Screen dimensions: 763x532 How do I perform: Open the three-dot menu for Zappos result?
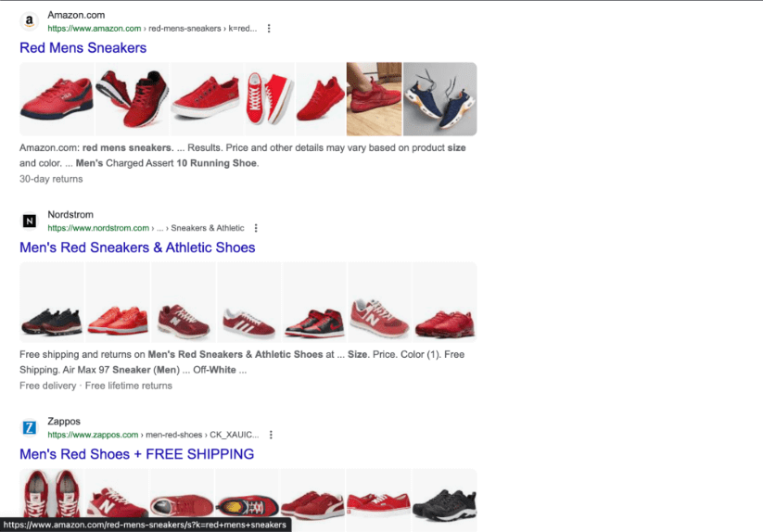(271, 435)
